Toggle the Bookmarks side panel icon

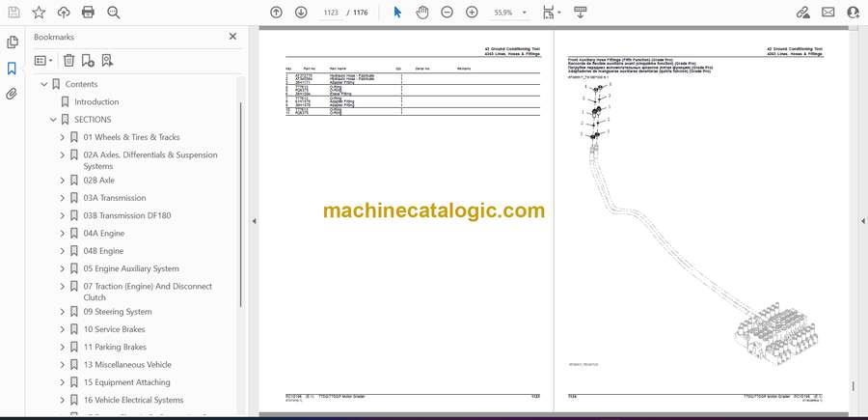pyautogui.click(x=12, y=69)
